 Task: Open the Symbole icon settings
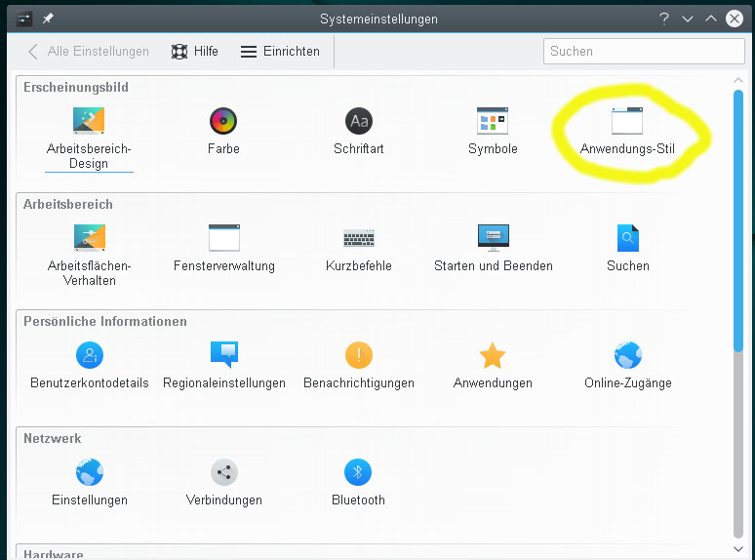tap(493, 131)
